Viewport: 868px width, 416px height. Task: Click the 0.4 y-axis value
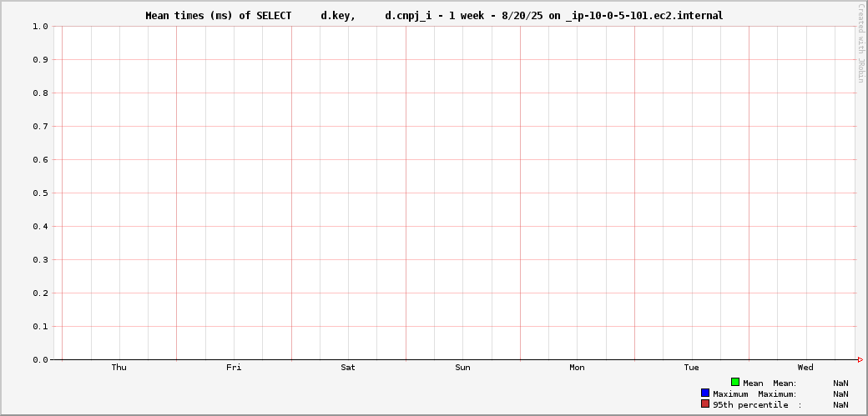tap(40, 226)
